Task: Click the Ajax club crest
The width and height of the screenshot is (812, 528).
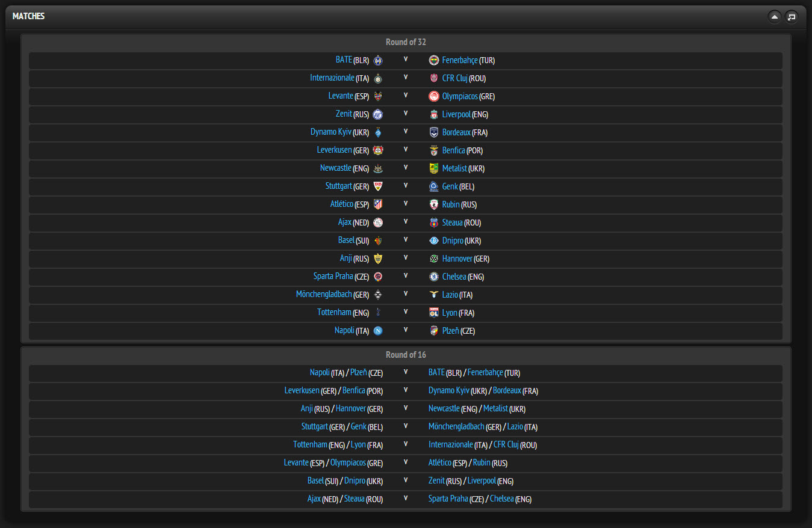Action: click(378, 223)
